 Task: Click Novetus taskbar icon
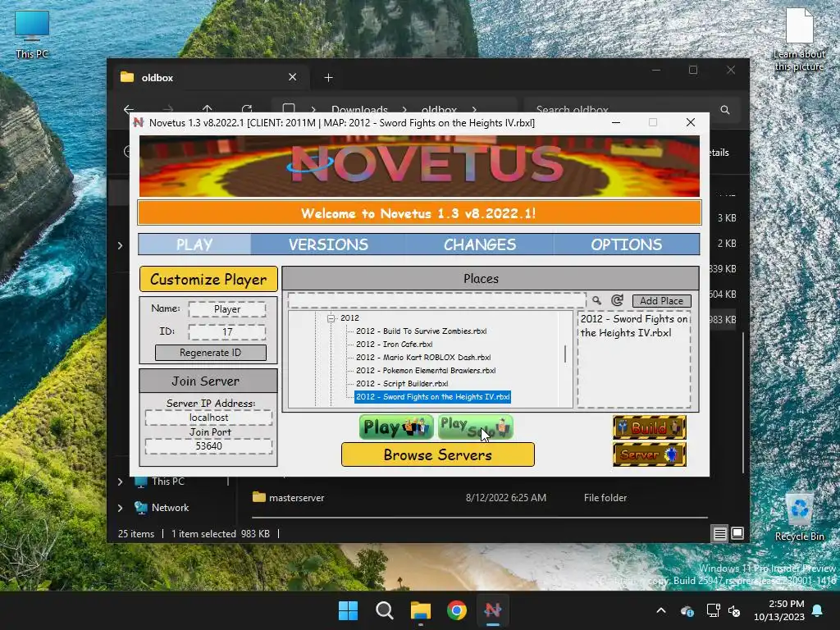[493, 610]
